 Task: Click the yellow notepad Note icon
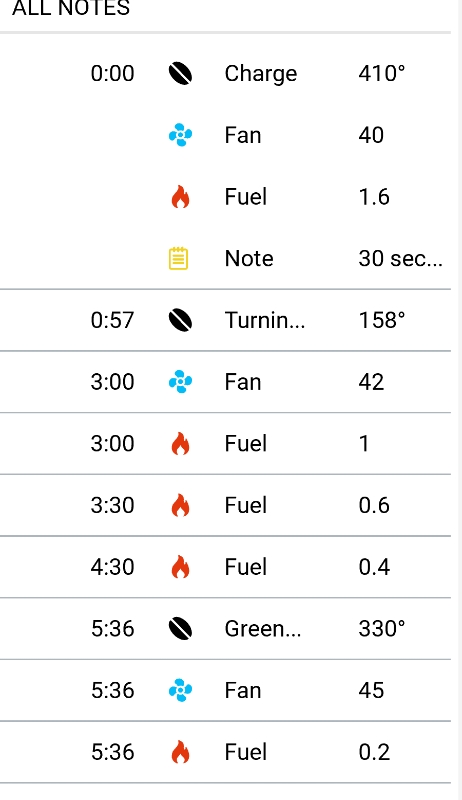click(x=178, y=258)
